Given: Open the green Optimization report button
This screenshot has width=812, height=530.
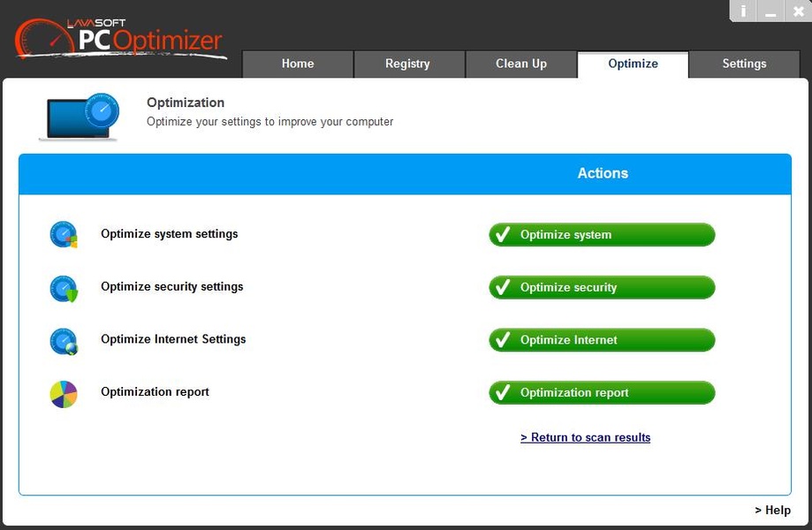Looking at the screenshot, I should coord(602,393).
